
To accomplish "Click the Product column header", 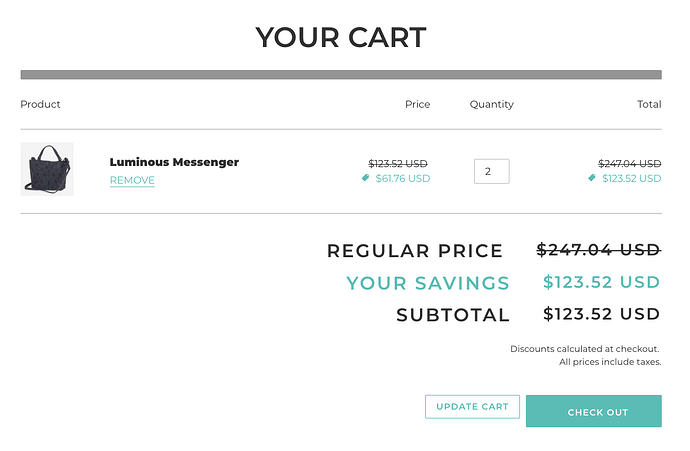I will click(x=41, y=104).
